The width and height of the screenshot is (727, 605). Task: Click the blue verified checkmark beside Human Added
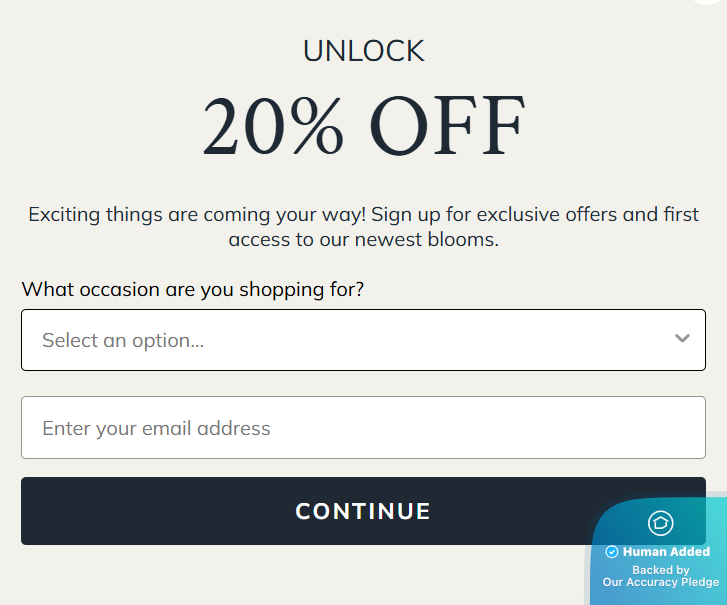(612, 552)
